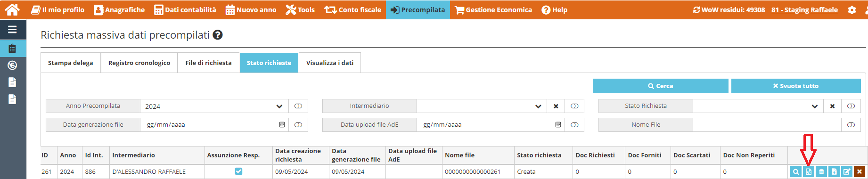The image size is (868, 179).
Task: Open the Anno Precompilata dropdown showing 2024
Action: tap(214, 106)
